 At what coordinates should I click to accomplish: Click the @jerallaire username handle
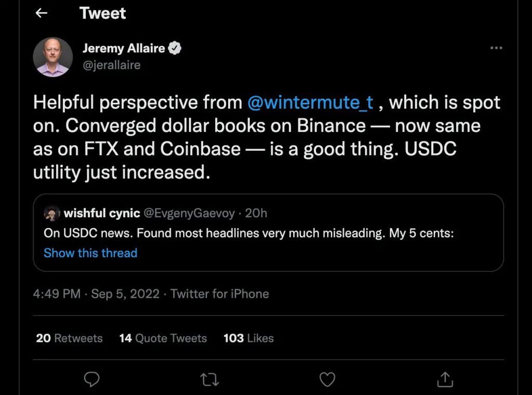click(111, 65)
